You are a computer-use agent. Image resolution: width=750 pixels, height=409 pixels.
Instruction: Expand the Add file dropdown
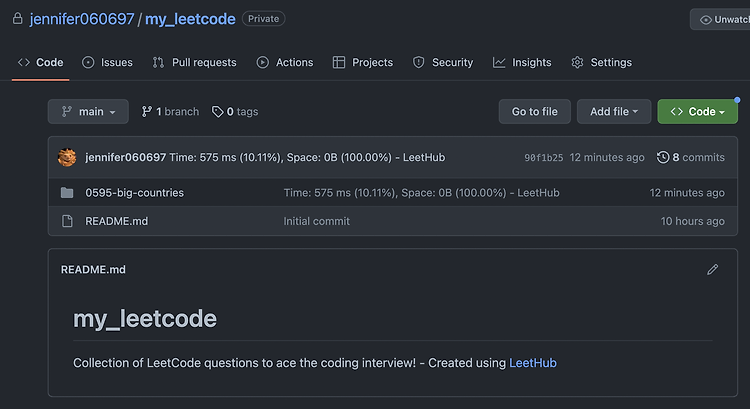pyautogui.click(x=614, y=111)
